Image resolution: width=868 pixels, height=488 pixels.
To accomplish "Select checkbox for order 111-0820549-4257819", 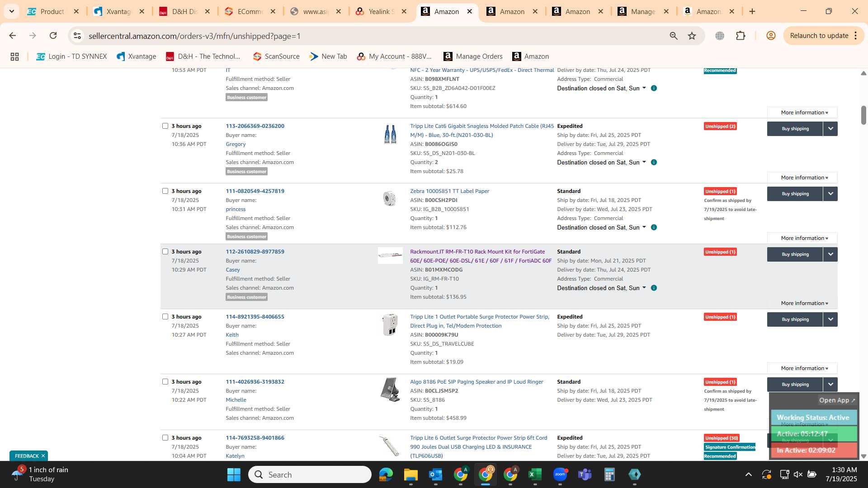I will 165,191.
